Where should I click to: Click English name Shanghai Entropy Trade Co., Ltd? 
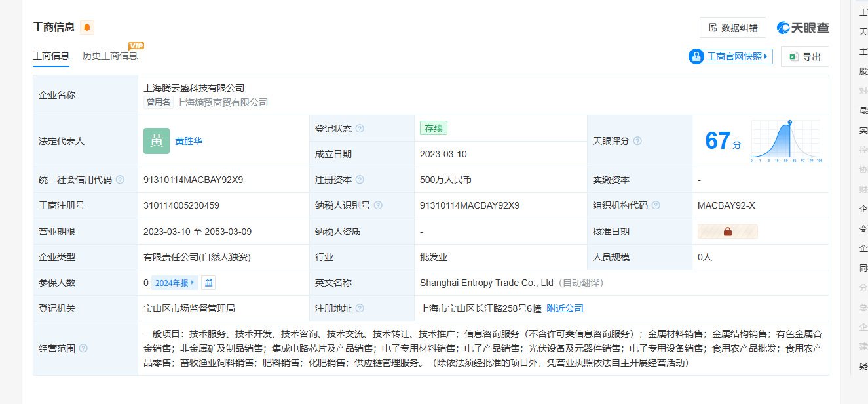tap(487, 283)
